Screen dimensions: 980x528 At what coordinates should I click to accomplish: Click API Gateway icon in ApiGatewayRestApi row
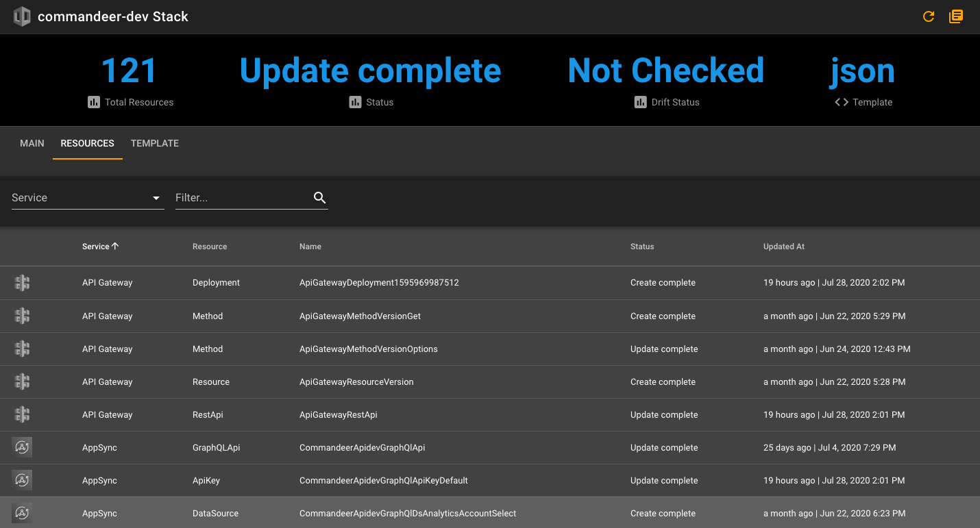point(23,414)
